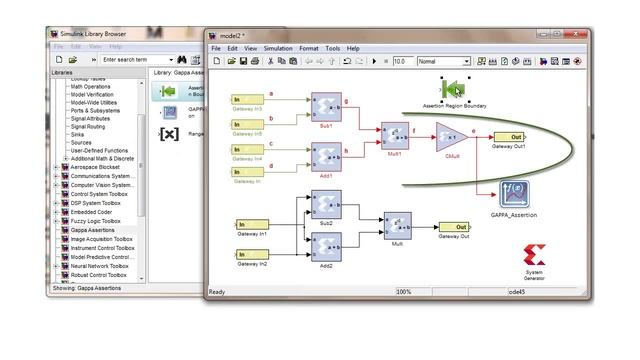The image size is (640, 360).
Task: Expand Aerospace Blockset node
Action: (56, 167)
